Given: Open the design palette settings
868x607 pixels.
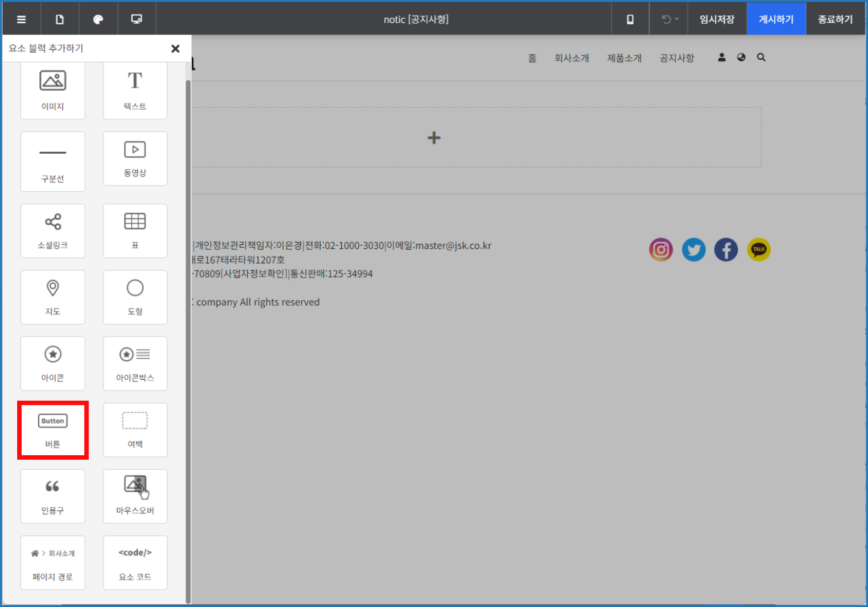Looking at the screenshot, I should coord(98,19).
